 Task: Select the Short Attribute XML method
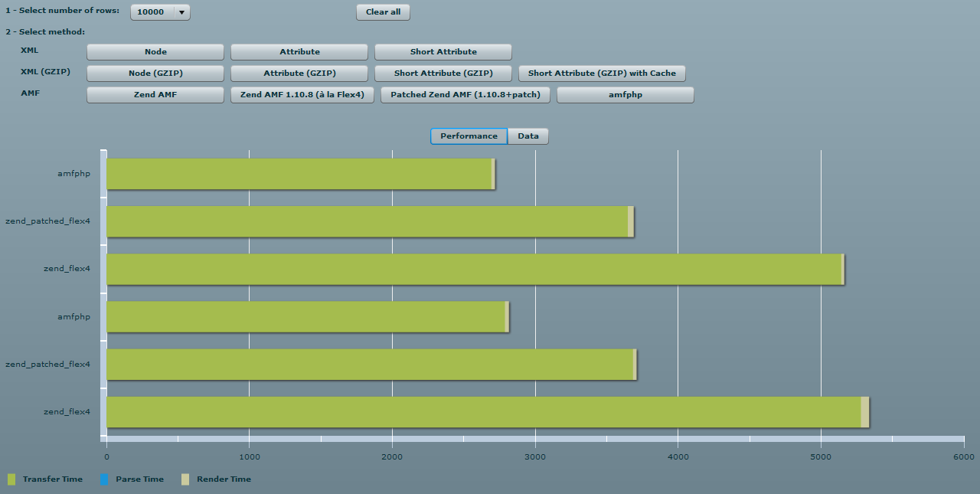tap(443, 52)
